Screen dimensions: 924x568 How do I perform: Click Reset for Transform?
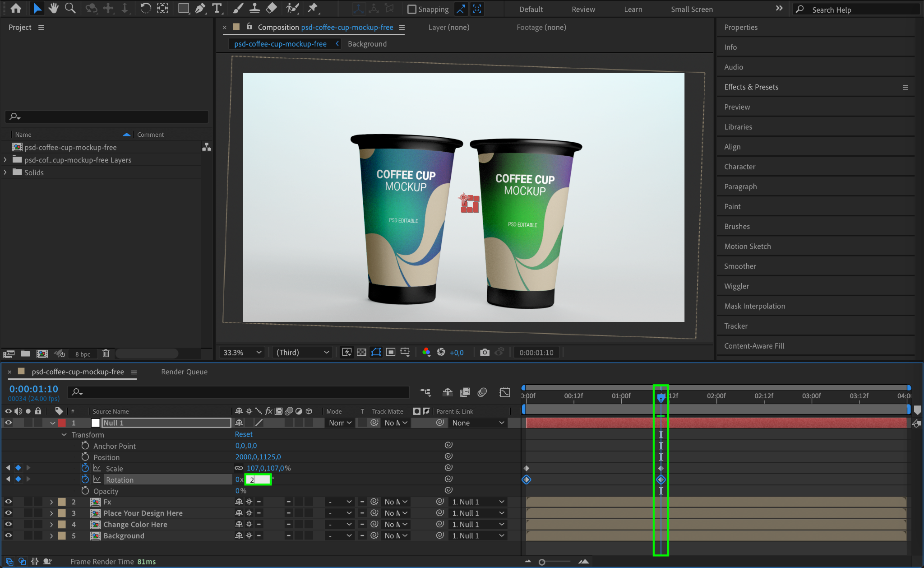pos(244,434)
